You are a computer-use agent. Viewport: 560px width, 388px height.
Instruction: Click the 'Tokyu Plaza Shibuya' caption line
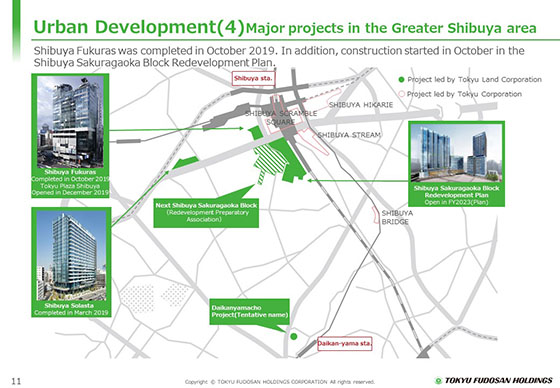pos(70,186)
